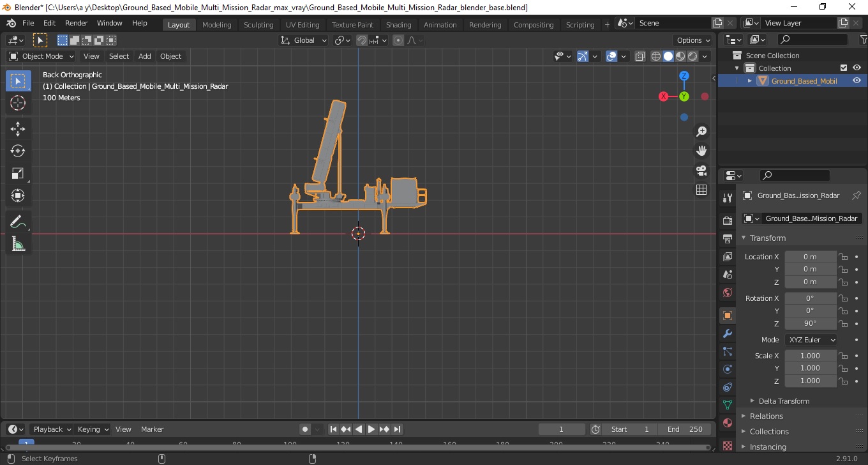Open the Material properties tab
Viewport: 868px width, 465px height.
(x=727, y=423)
